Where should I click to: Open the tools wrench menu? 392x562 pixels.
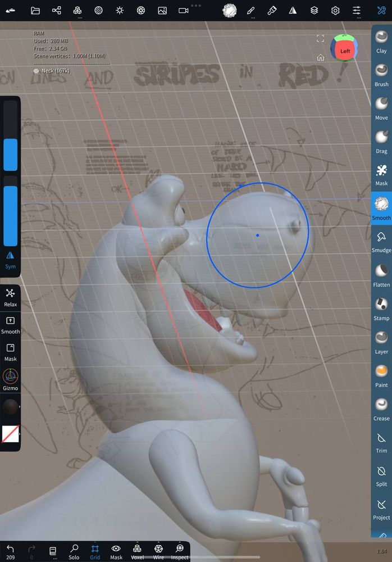381,10
